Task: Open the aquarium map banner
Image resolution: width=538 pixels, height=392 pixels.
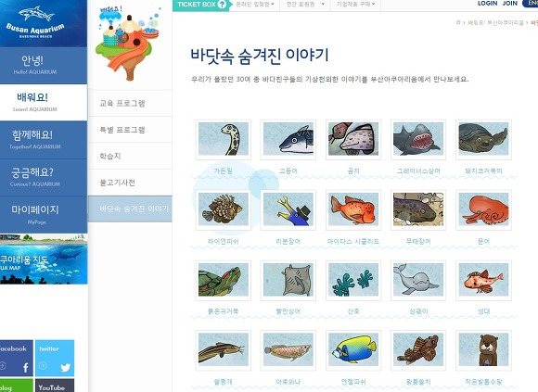Action: pyautogui.click(x=44, y=259)
